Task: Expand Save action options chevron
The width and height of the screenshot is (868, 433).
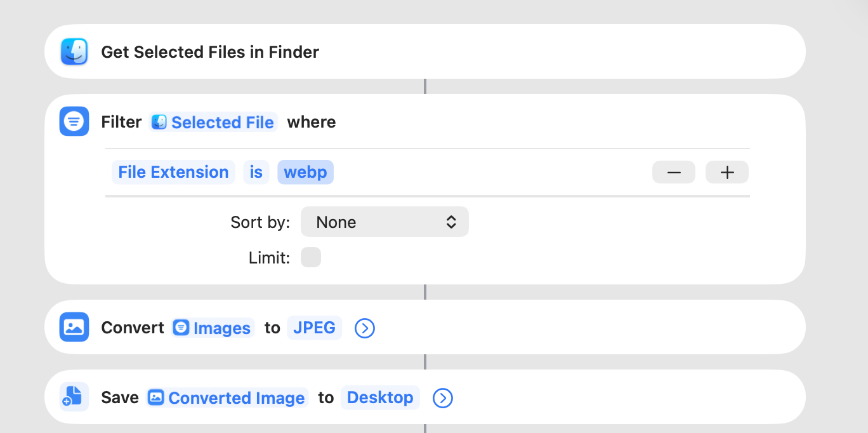Action: pyautogui.click(x=442, y=398)
